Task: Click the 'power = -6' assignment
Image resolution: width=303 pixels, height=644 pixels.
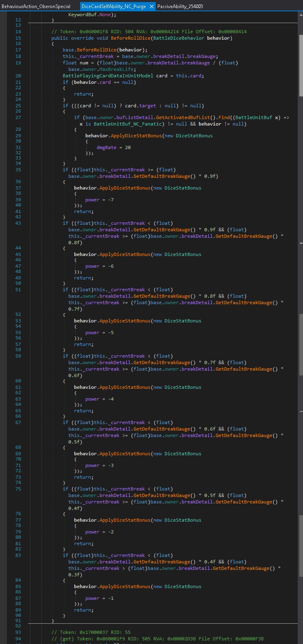Action: [100, 266]
